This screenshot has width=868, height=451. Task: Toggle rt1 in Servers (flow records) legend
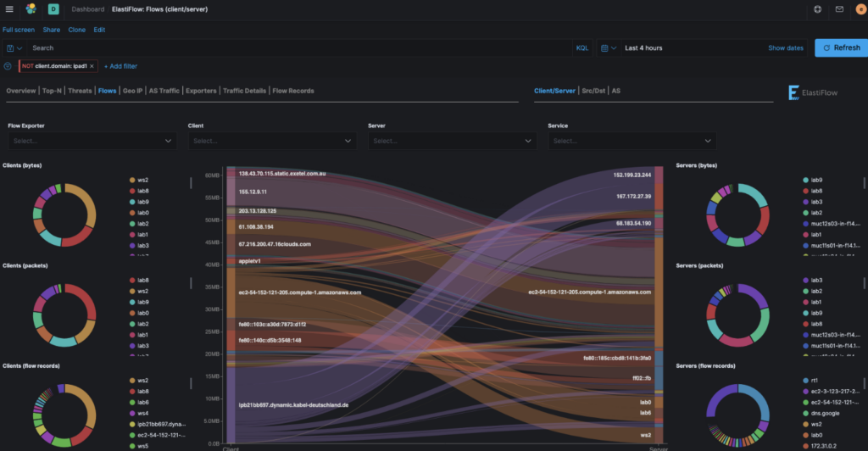coord(810,380)
